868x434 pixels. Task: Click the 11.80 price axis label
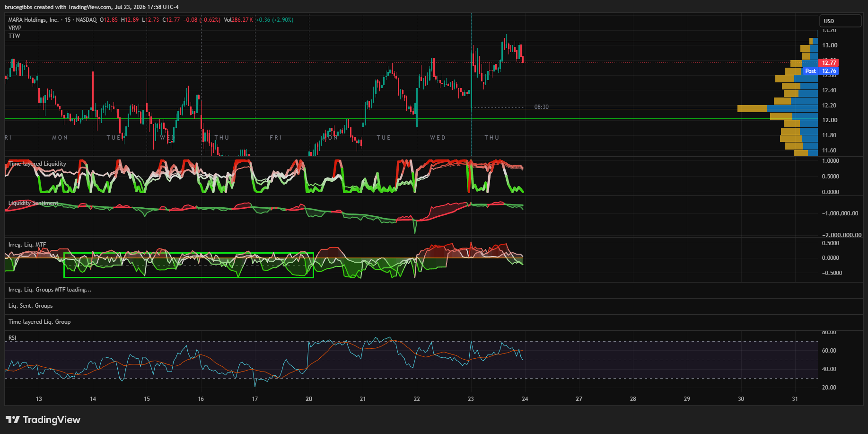[830, 135]
